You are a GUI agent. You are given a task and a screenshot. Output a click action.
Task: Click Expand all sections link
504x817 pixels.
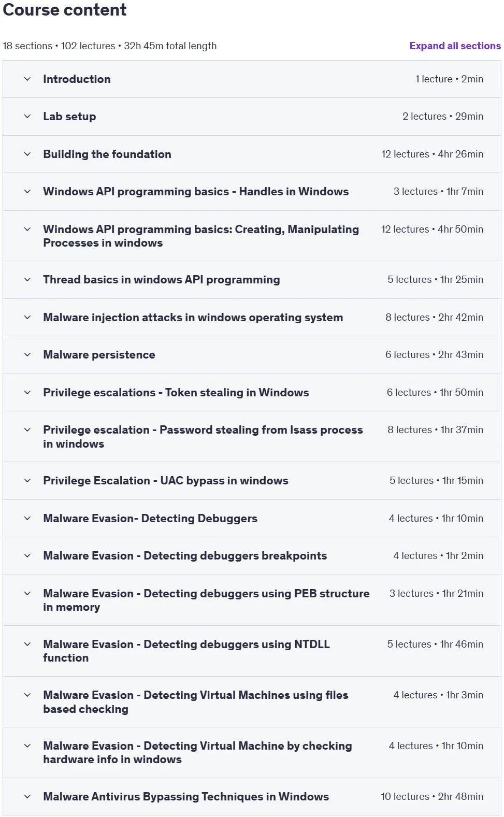pyautogui.click(x=455, y=46)
